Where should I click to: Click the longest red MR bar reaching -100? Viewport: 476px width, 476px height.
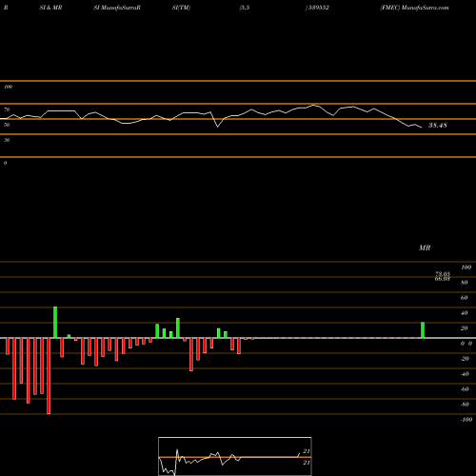pos(49,376)
